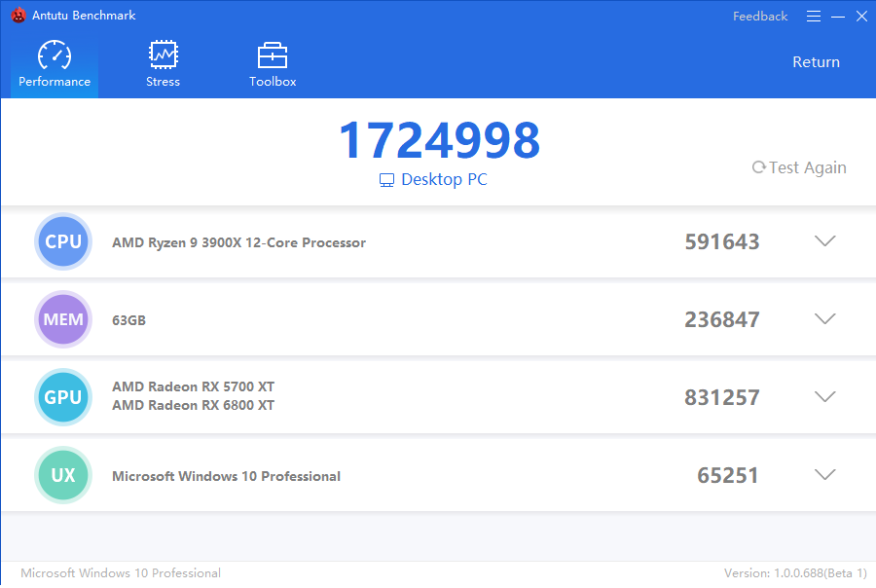This screenshot has height=588, width=876.
Task: Click the Return button
Action: (x=816, y=62)
